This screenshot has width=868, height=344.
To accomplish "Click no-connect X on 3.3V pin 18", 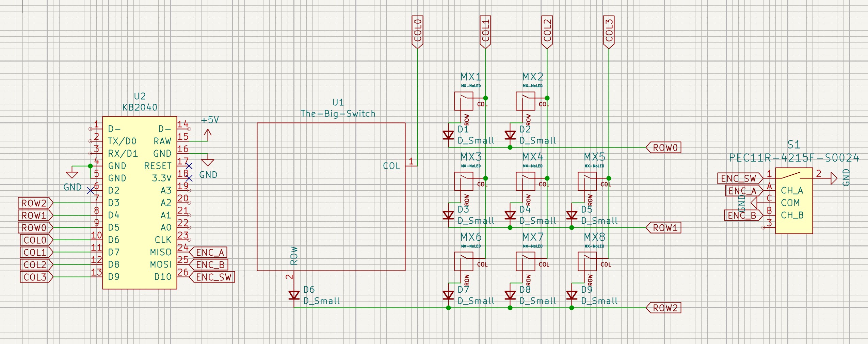I will [189, 178].
